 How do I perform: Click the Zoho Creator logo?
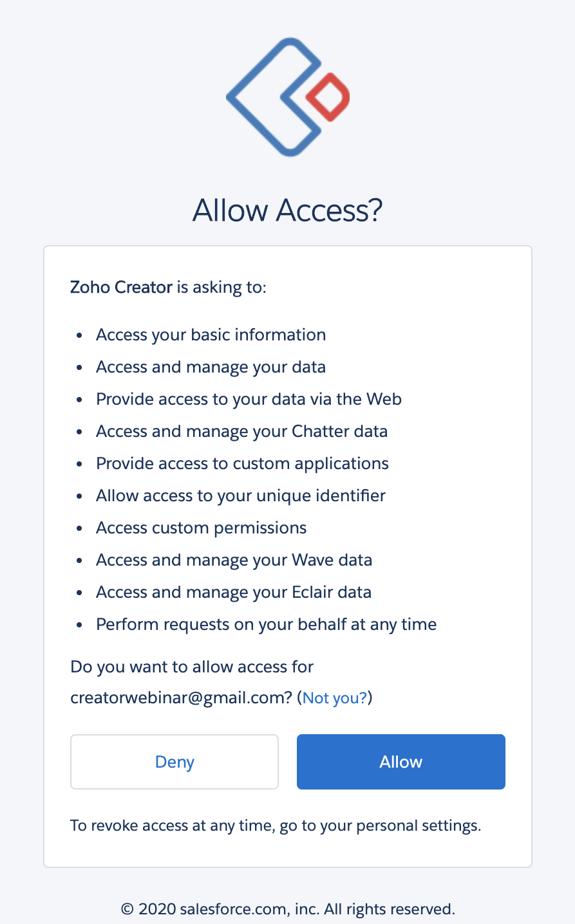tap(288, 97)
